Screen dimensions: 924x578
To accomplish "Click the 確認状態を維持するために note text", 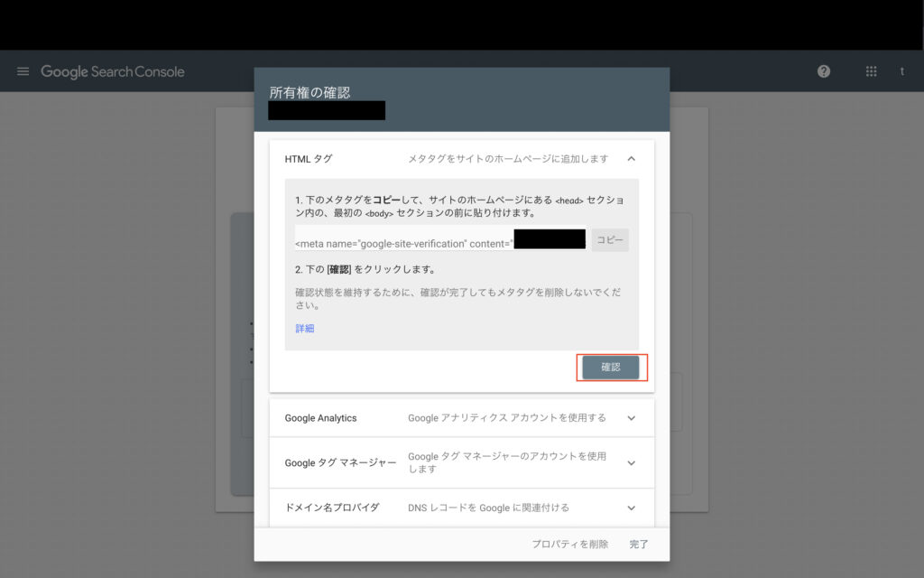I will click(x=457, y=298).
